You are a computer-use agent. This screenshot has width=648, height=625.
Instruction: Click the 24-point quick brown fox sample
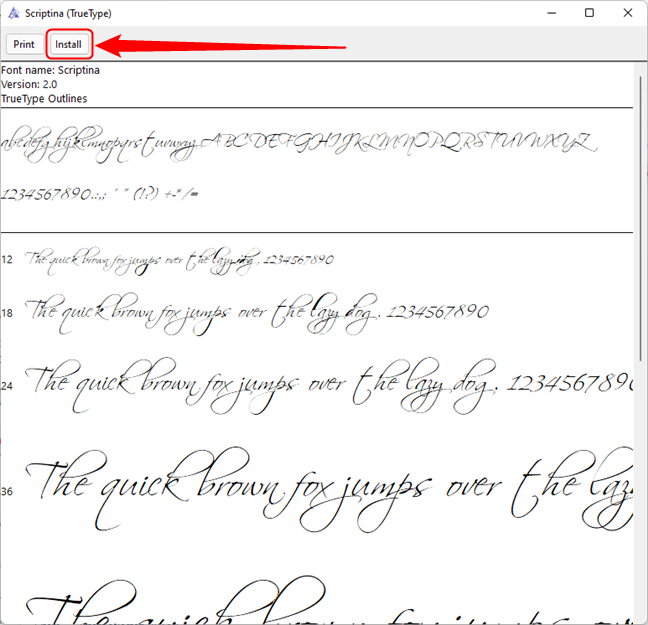pos(329,386)
